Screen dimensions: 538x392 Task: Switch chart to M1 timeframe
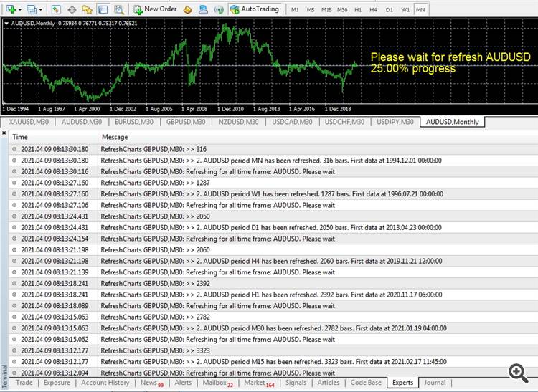coord(295,9)
